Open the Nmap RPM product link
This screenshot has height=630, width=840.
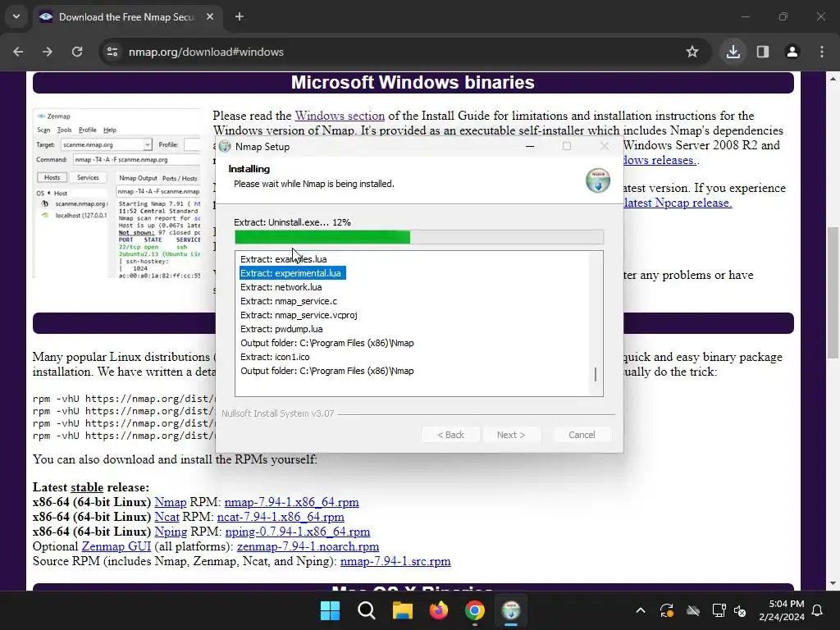[171, 503]
